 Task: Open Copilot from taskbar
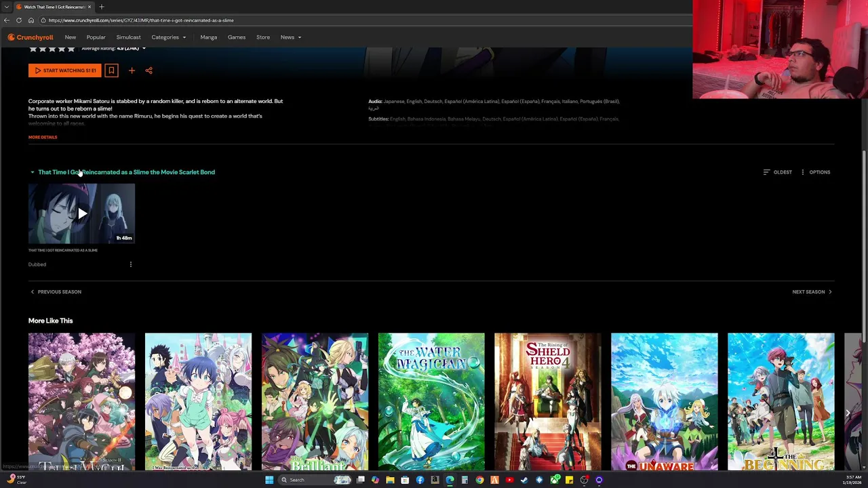375,480
